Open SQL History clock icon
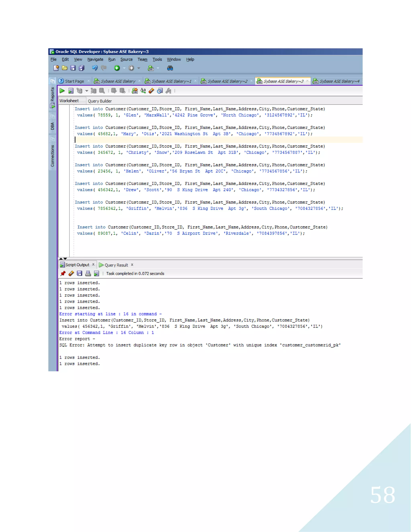The width and height of the screenshot is (411, 532). 160,91
